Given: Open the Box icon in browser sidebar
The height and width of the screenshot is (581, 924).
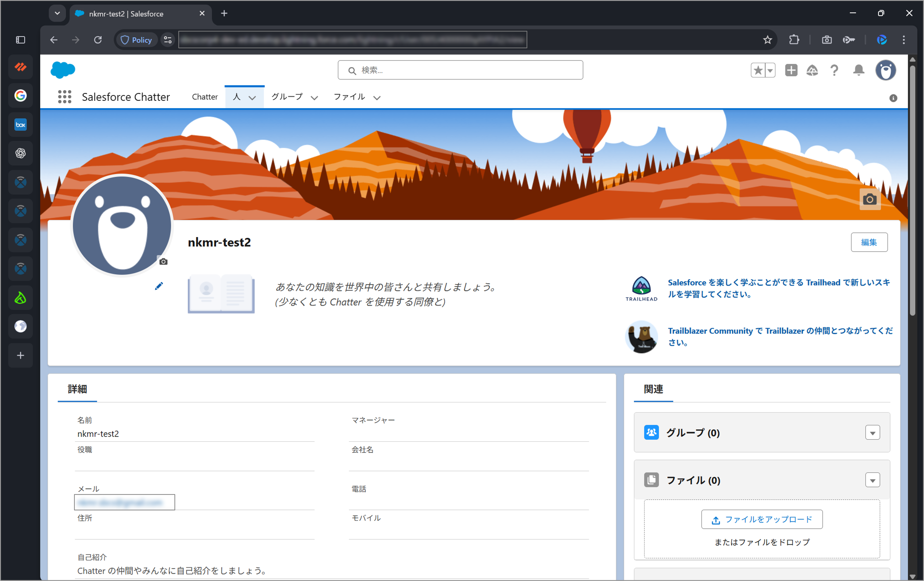Looking at the screenshot, I should pos(20,124).
